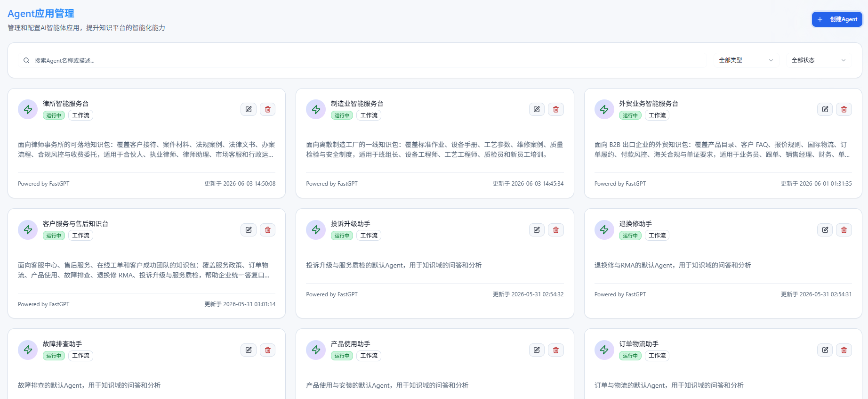Click the lightning icon of 客户服务与售后知识台
Viewport: 868px width, 399px height.
click(28, 230)
